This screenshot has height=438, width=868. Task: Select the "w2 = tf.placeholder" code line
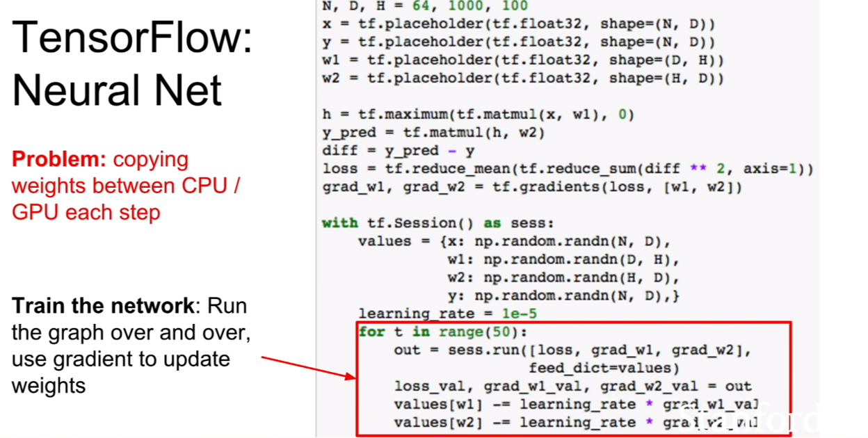click(x=524, y=79)
